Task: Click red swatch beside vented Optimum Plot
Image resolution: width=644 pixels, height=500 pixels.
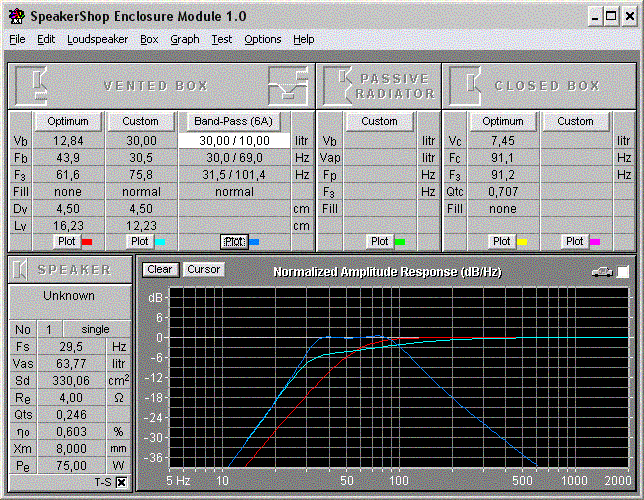Action: pyautogui.click(x=87, y=242)
